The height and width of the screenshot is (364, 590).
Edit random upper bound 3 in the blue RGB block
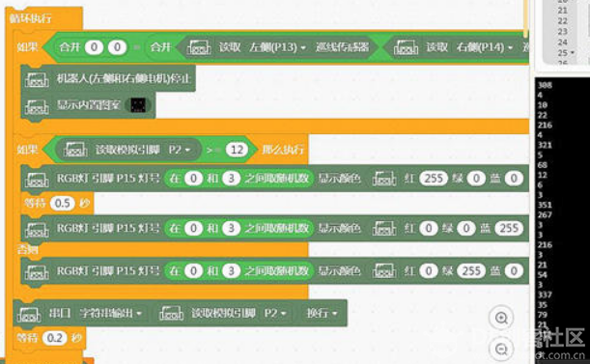(232, 229)
